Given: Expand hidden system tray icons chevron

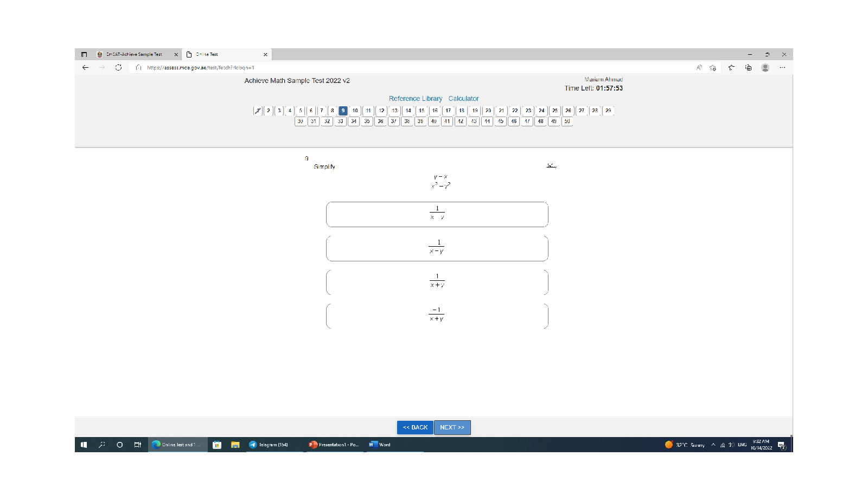Looking at the screenshot, I should 713,445.
